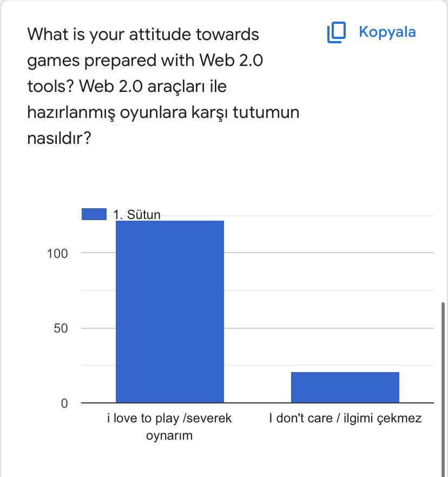
Task: Select the tallest bar for severek oynarım
Action: point(169,311)
